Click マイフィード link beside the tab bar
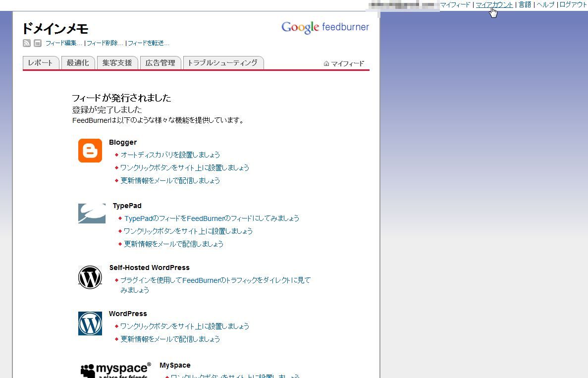Viewport: 588px width, 378px height. (348, 64)
